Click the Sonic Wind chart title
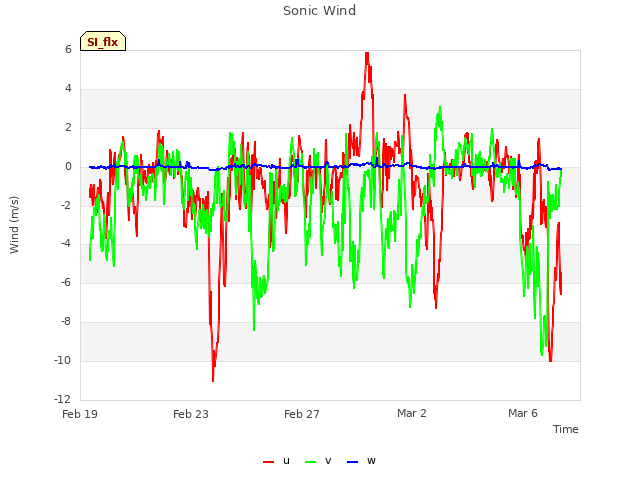Viewport: 640px width, 480px height. [x=320, y=11]
